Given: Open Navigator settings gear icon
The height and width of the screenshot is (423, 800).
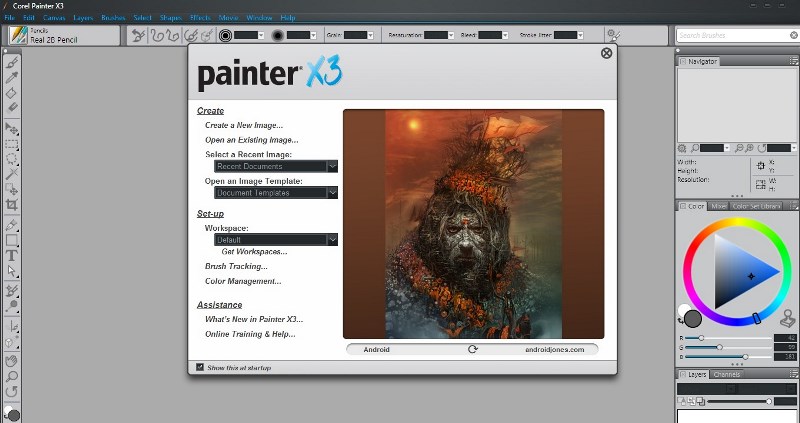Looking at the screenshot, I should (x=682, y=148).
